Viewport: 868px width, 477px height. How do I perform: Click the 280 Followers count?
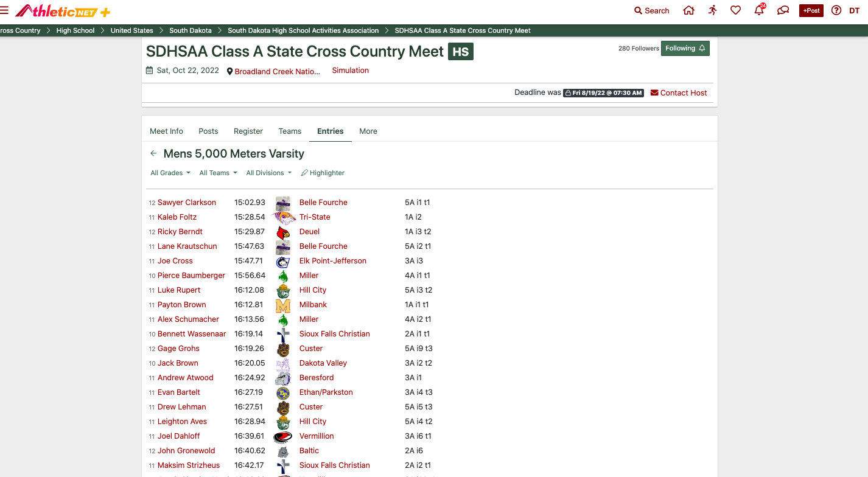click(x=639, y=48)
